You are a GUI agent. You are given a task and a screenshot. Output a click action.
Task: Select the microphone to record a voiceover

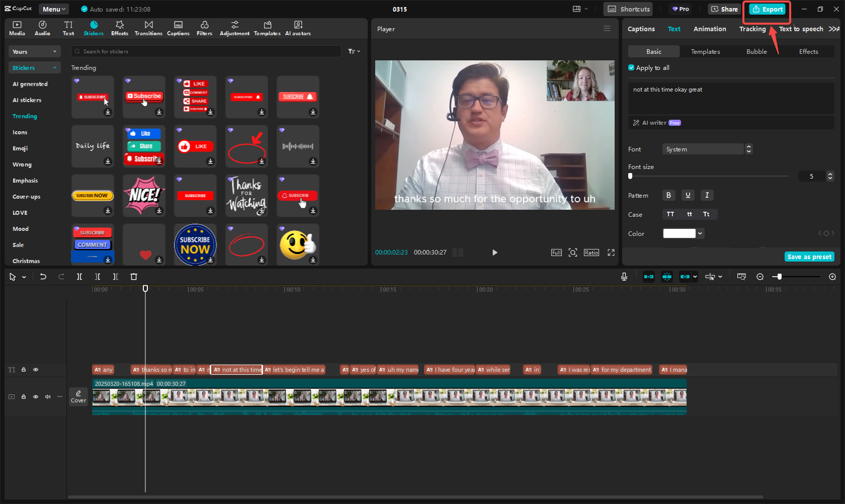624,276
